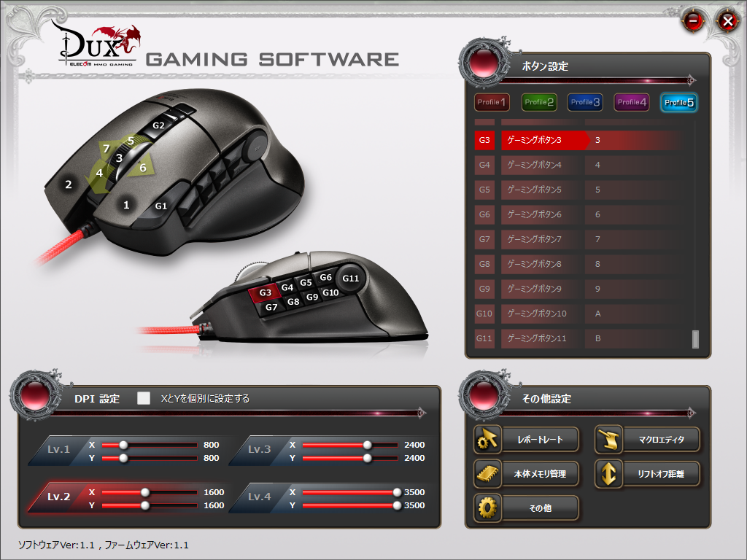Screen dimensions: 747x560
Task: Select DPI level Lv.3
Action: (259, 449)
